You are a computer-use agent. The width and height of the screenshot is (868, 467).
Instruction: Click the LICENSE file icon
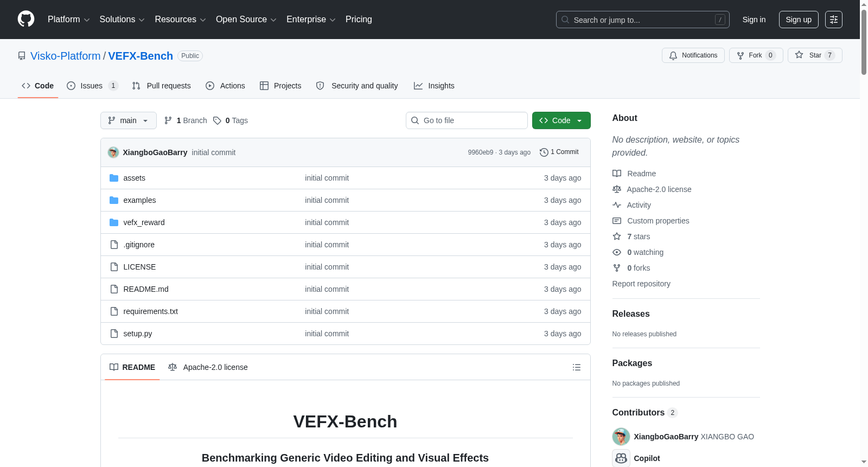(114, 267)
